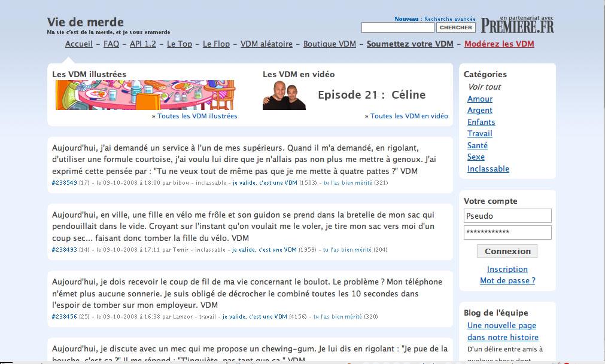The height and width of the screenshot is (364, 605).
Task: Vote tu l'as bien mérité on #238549
Action: point(348,183)
